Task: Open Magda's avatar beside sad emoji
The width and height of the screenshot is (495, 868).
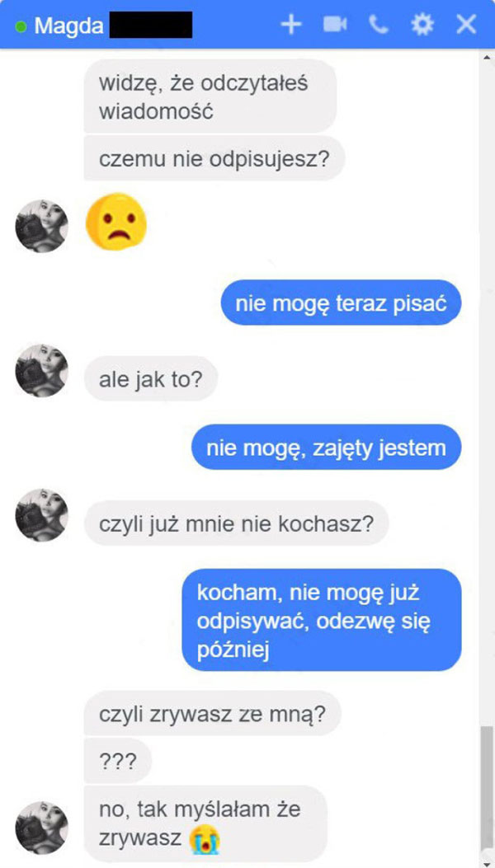Action: click(x=41, y=226)
